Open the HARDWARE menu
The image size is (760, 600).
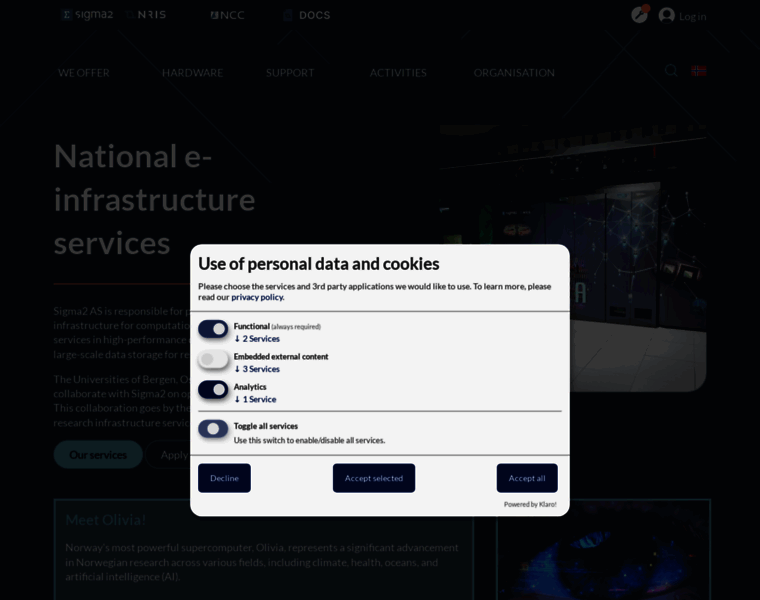(192, 72)
